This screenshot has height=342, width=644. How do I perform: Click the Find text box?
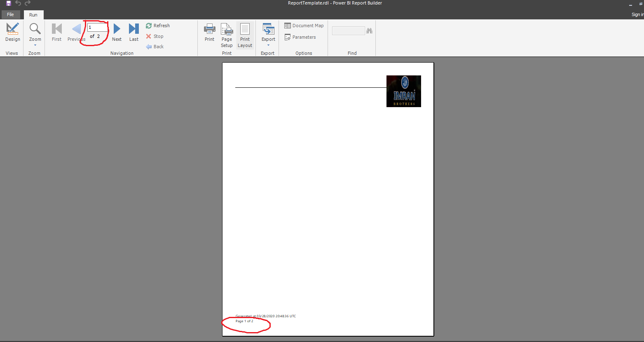[349, 31]
